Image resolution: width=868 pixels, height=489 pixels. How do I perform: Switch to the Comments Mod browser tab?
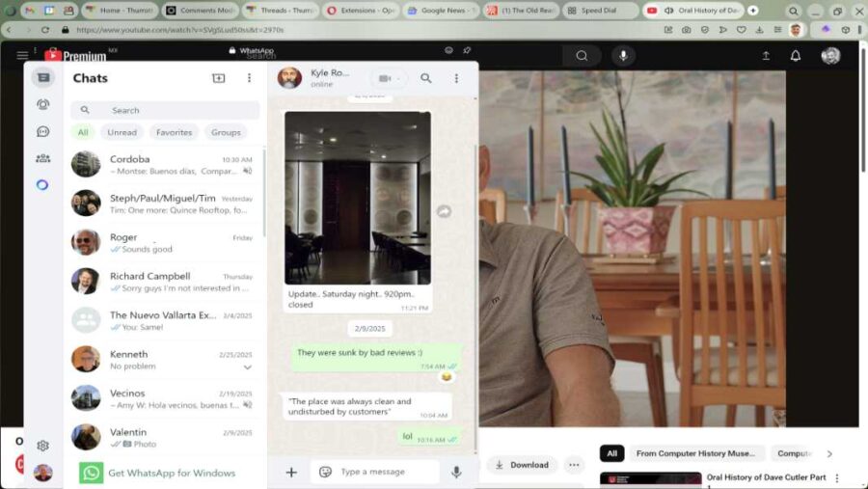200,11
